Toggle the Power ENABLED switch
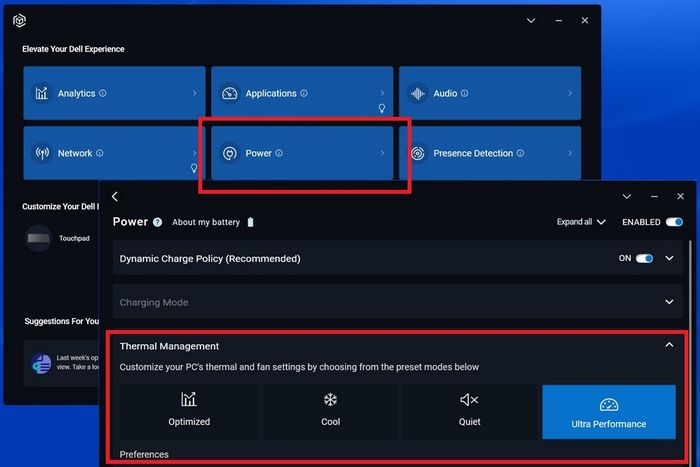Viewport: 700px width, 467px height. click(674, 222)
